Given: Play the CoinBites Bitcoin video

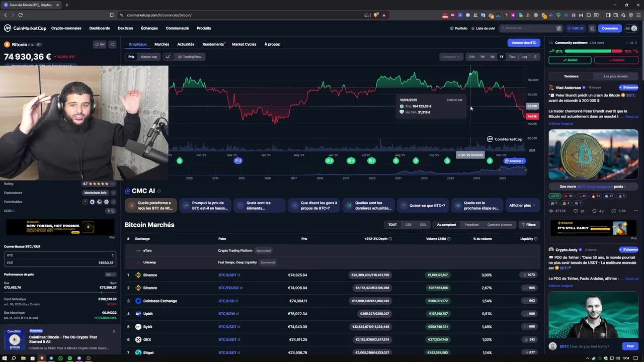Looking at the screenshot, I should click(15, 340).
